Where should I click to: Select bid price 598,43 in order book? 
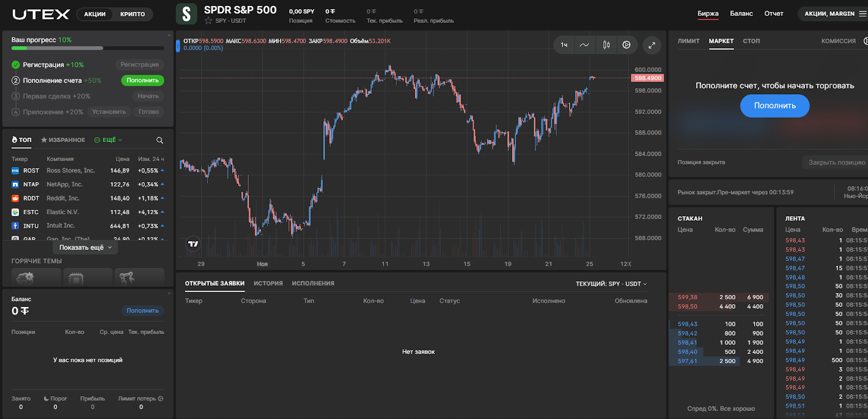coord(687,324)
